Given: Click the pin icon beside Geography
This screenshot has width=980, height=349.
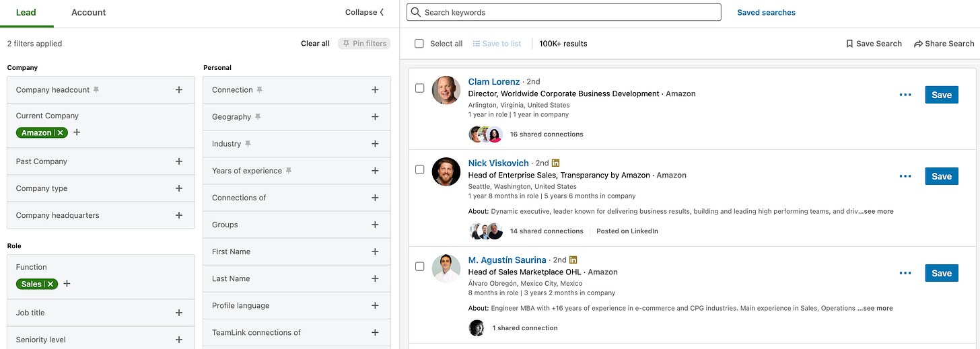Looking at the screenshot, I should click(x=257, y=116).
